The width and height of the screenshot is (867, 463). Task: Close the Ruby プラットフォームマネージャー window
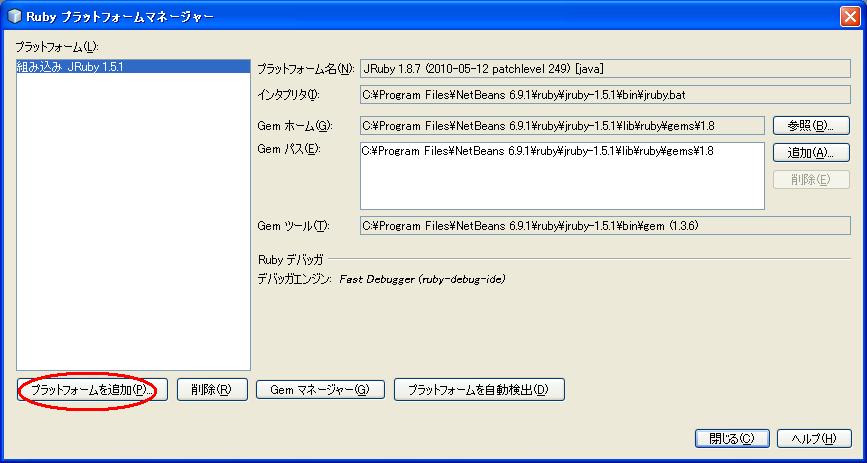pos(850,17)
